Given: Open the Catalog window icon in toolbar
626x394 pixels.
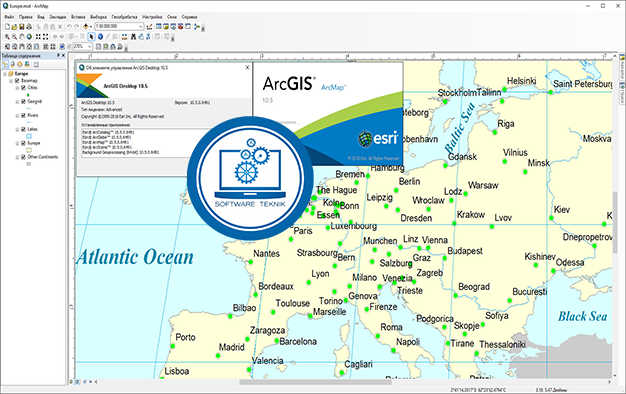Looking at the screenshot, I should pyautogui.click(x=166, y=27).
